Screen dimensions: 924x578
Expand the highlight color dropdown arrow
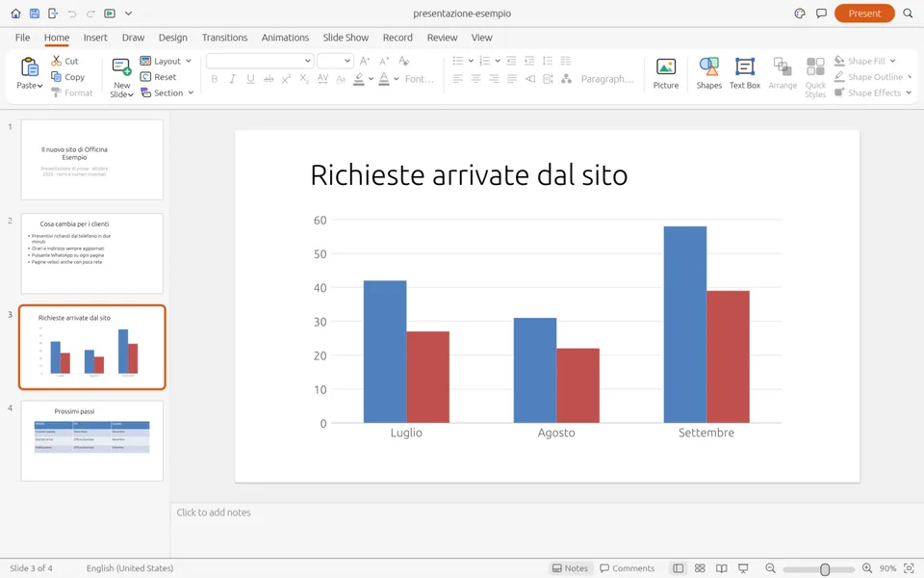point(371,78)
